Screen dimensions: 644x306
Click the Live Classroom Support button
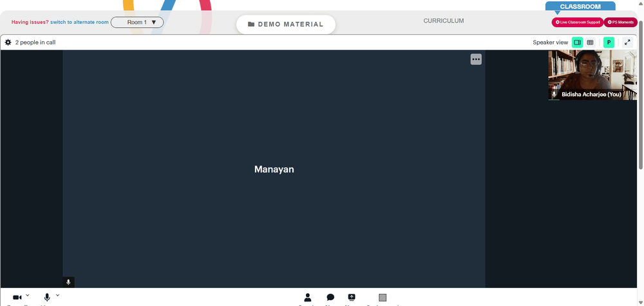(578, 22)
